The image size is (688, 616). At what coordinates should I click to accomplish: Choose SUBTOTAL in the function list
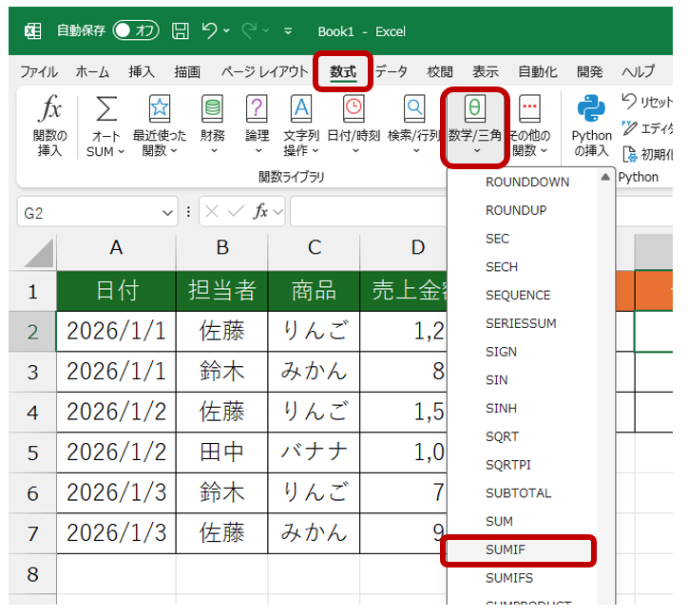[518, 493]
